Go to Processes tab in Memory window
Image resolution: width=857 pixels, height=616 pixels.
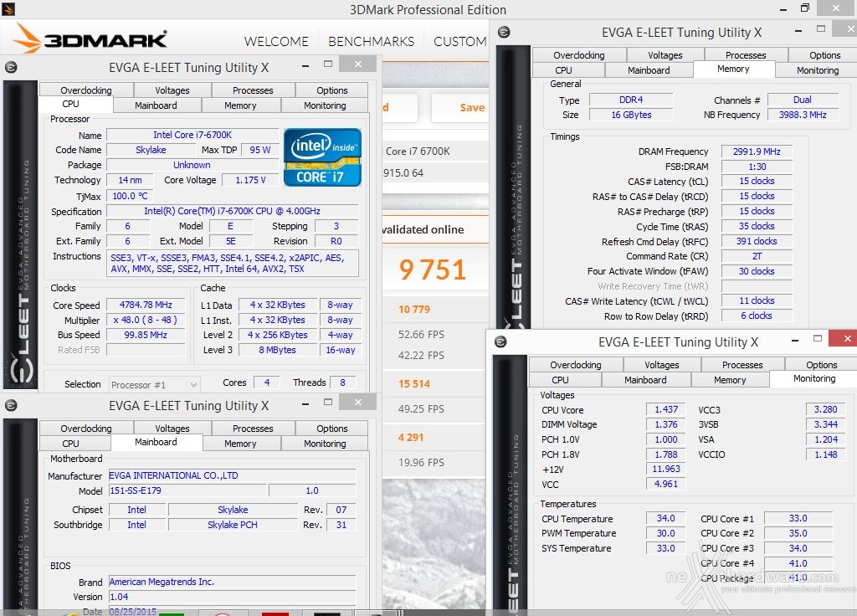(x=746, y=55)
